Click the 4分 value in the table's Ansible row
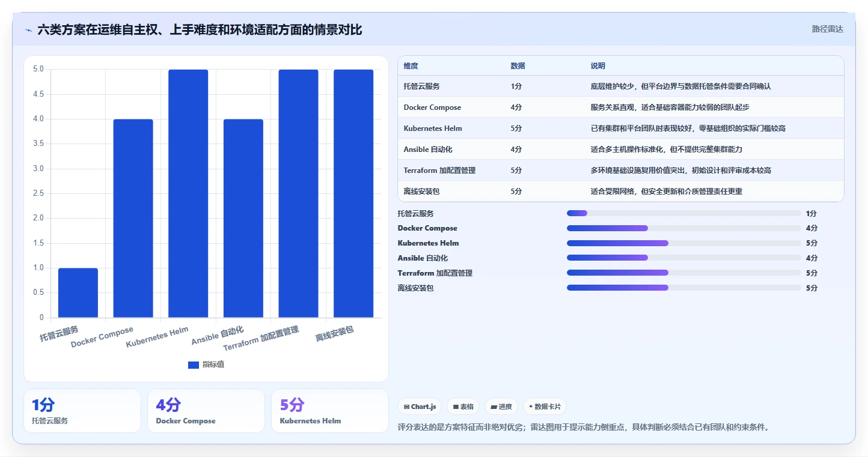The height and width of the screenshot is (457, 868). coord(516,150)
